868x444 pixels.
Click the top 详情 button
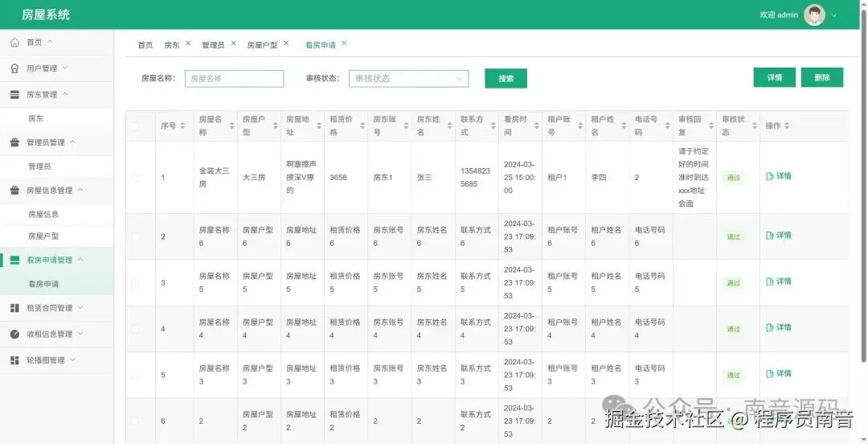tap(775, 77)
